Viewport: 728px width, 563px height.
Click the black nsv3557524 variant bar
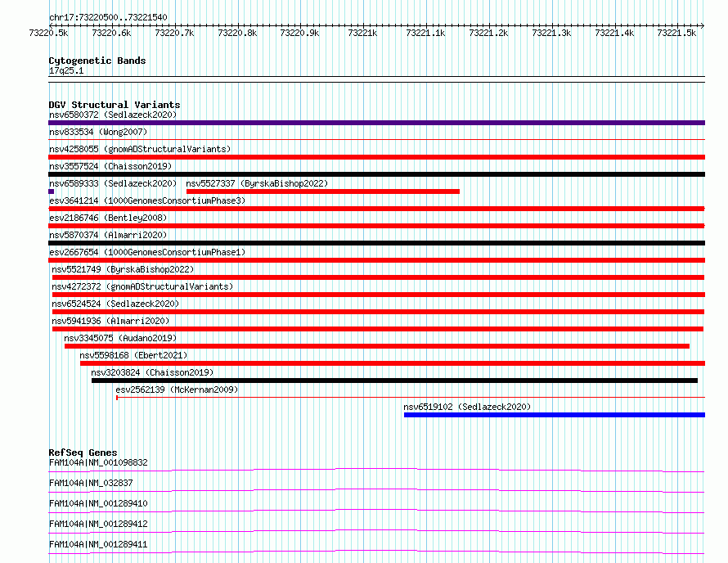point(376,174)
